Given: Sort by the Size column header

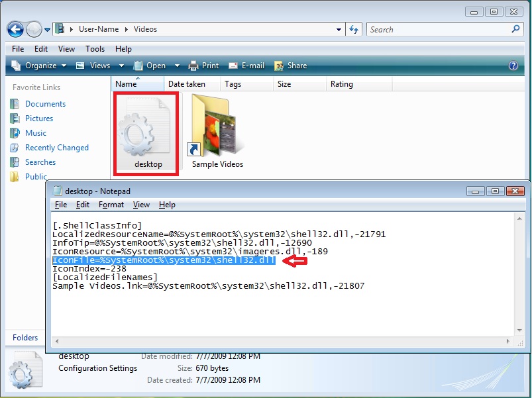Looking at the screenshot, I should (x=300, y=83).
